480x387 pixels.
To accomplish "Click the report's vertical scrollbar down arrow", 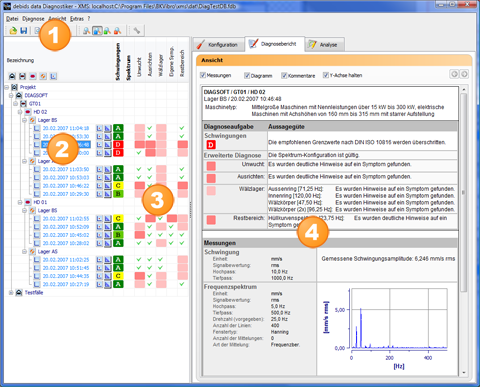I will (x=464, y=373).
